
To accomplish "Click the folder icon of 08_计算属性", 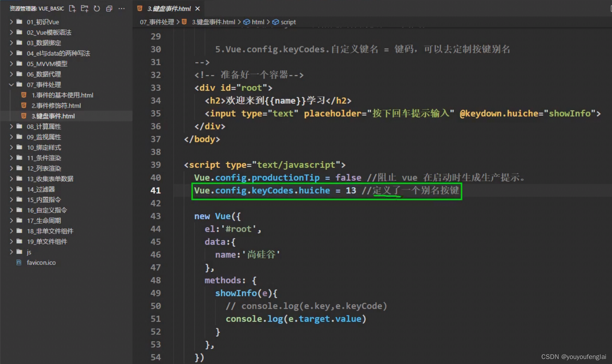I will point(20,127).
